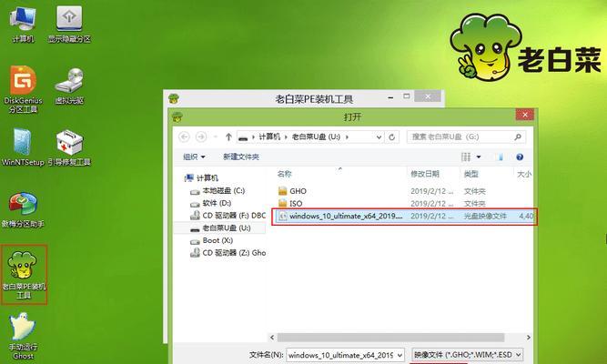Select 软件 (D:) in navigation tree
The height and width of the screenshot is (364, 607).
coord(211,203)
